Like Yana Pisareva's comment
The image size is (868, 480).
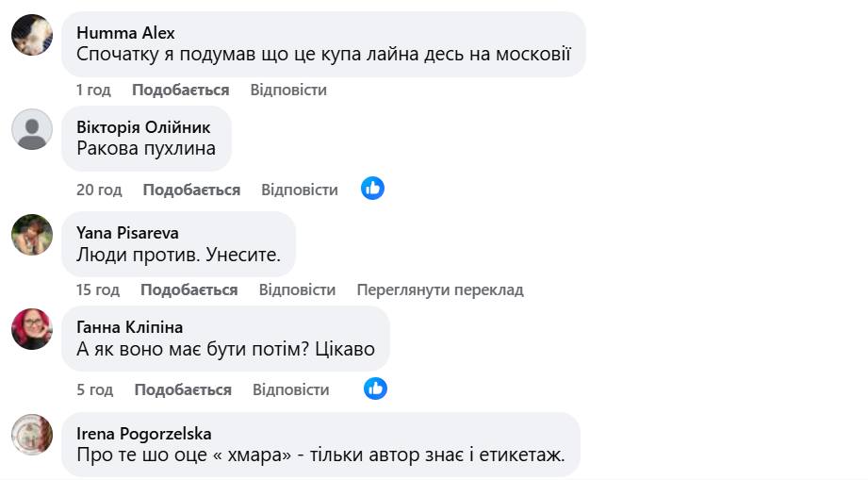click(x=188, y=290)
